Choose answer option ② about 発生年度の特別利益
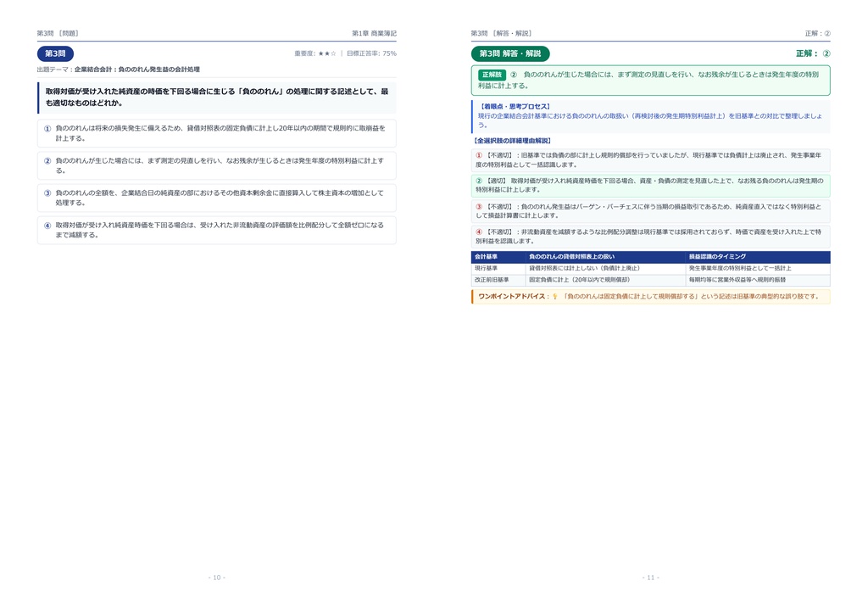Screen dimensions: 868x614 point(216,165)
